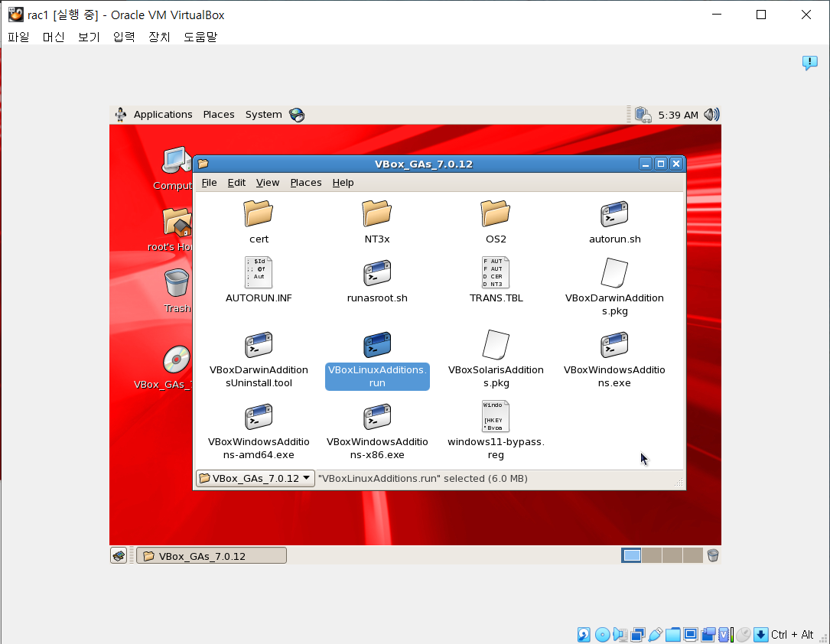The image size is (830, 644).
Task: Open VirtualBox 도움말 menu
Action: pos(200,37)
